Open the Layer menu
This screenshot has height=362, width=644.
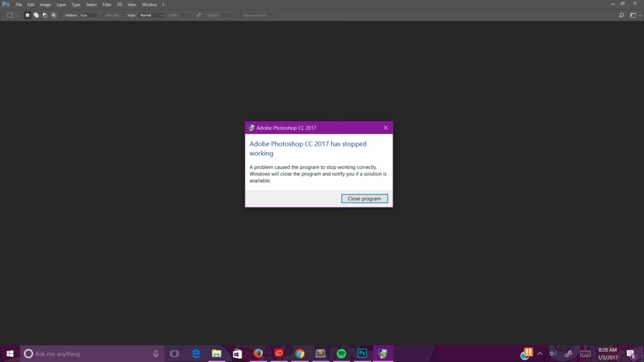click(61, 4)
